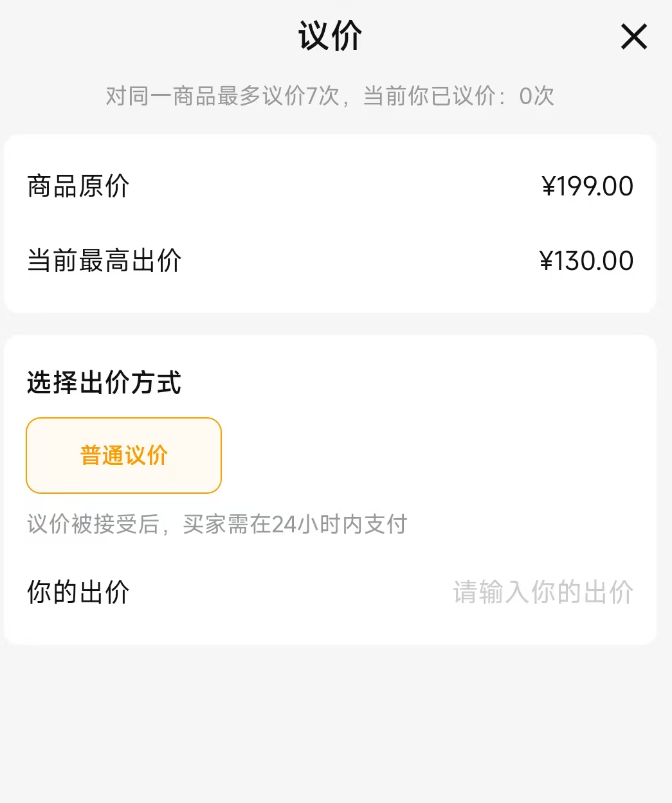Tap the empty header area left of 议价
This screenshot has width=672, height=803.
129,36
